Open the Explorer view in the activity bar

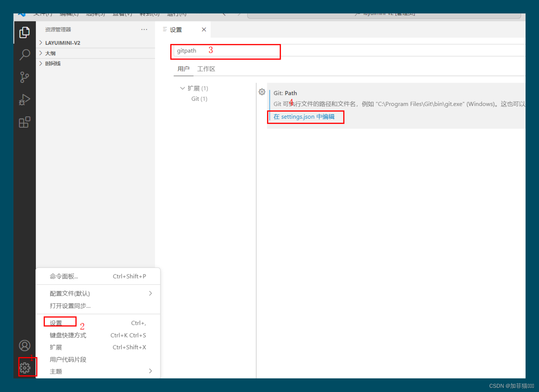[x=24, y=32]
